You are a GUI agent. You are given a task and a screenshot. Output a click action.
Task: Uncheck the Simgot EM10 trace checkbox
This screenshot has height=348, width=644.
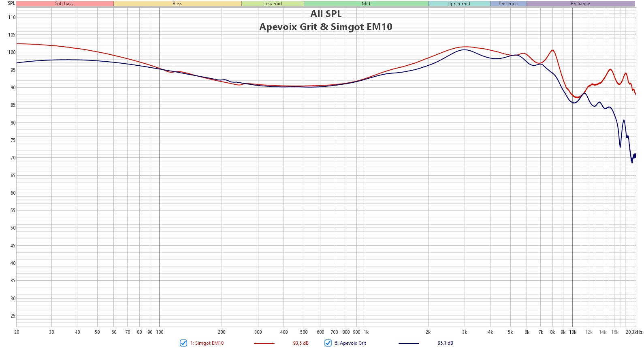click(x=183, y=343)
